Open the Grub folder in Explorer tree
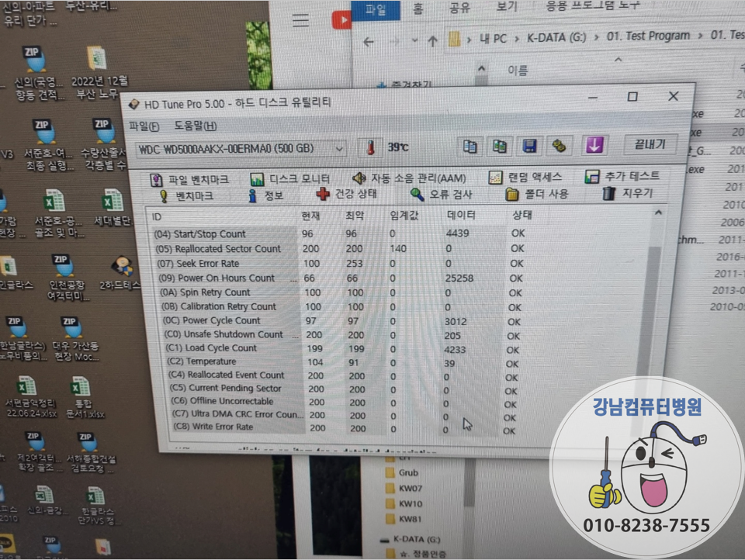Image resolution: width=745 pixels, height=560 pixels. point(403,472)
